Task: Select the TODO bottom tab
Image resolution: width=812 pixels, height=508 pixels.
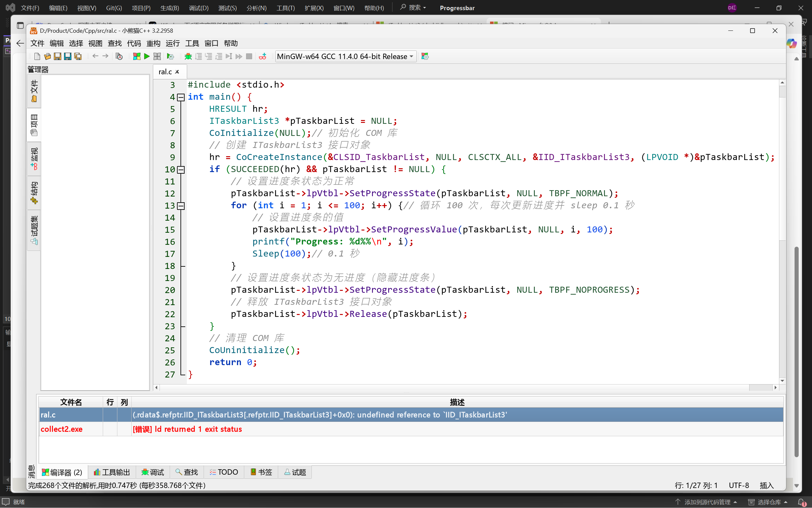Action: [224, 472]
